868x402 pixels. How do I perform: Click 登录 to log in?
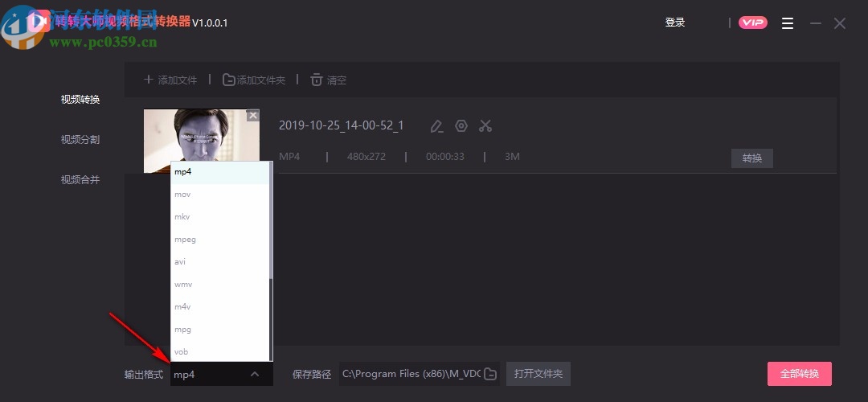tap(675, 23)
